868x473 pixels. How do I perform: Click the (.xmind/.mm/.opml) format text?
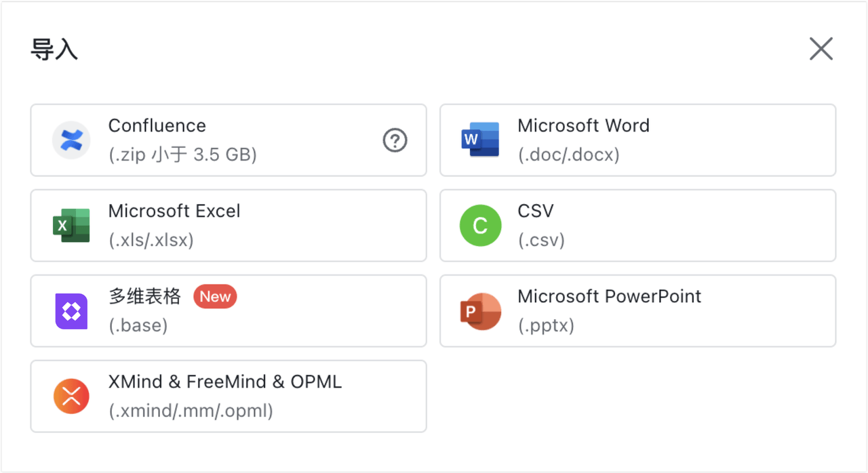pos(191,411)
